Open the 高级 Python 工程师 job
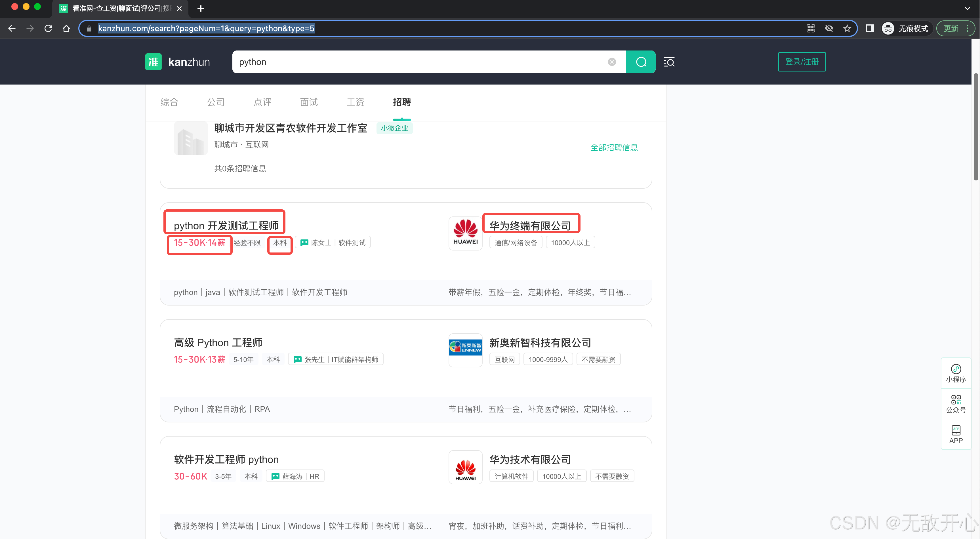The height and width of the screenshot is (539, 980). tap(218, 343)
